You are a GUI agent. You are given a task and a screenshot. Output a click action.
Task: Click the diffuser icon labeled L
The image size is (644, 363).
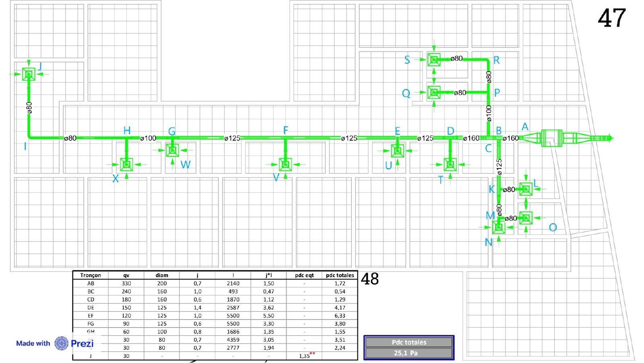[x=526, y=189]
